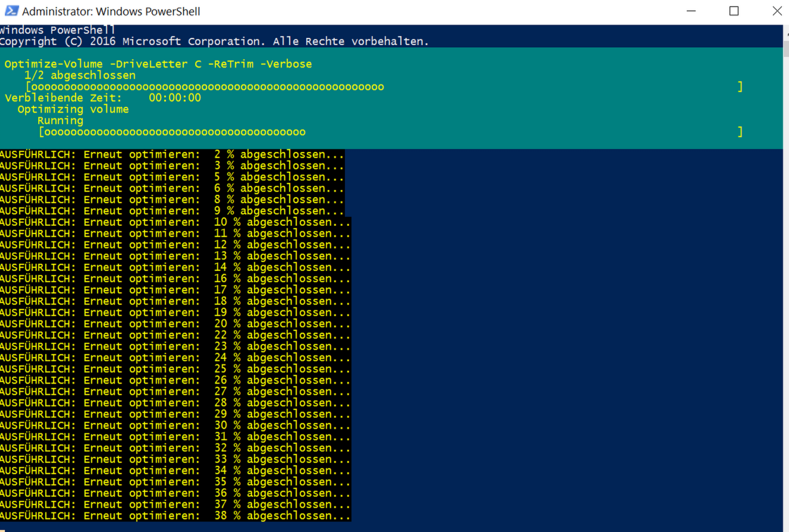The height and width of the screenshot is (532, 789).
Task: Click the "22 % abgeschlossen" verbose line
Action: tap(175, 335)
